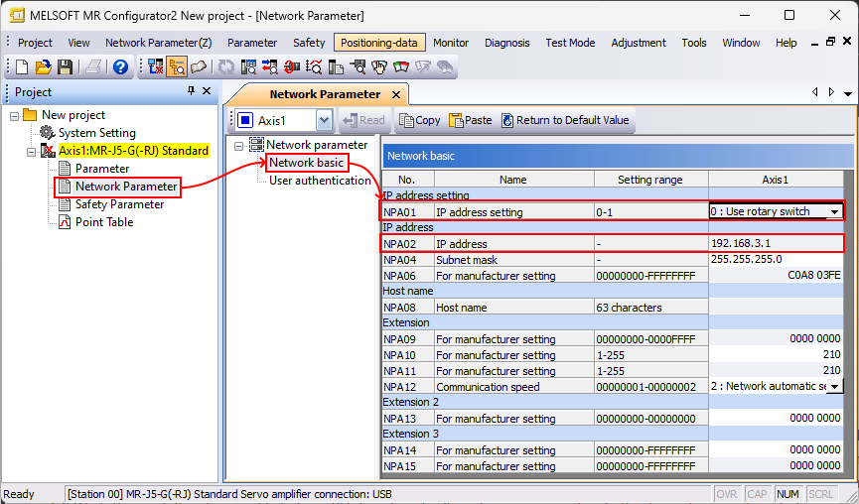This screenshot has height=504, width=859.
Task: Collapse the New project tree node
Action: 15,115
